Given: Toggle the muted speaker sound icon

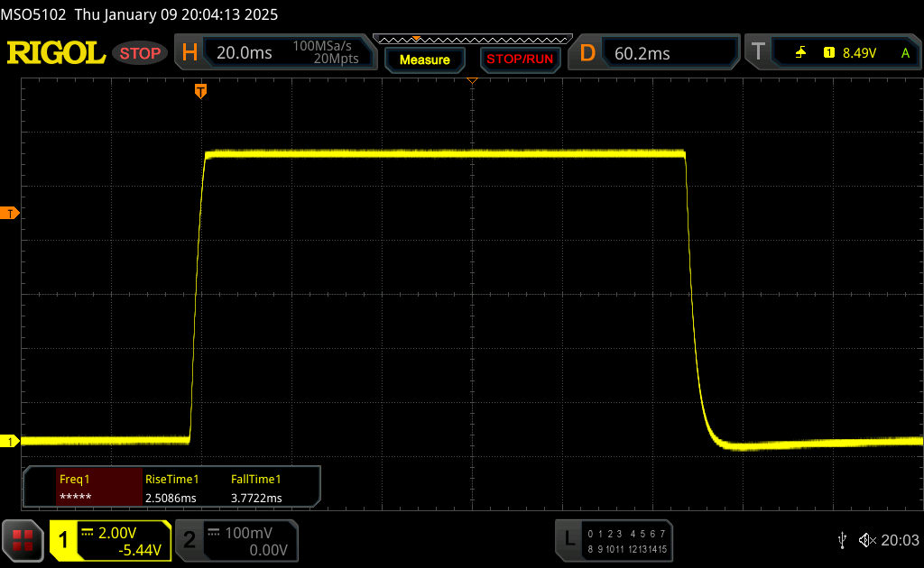Looking at the screenshot, I should tap(867, 540).
